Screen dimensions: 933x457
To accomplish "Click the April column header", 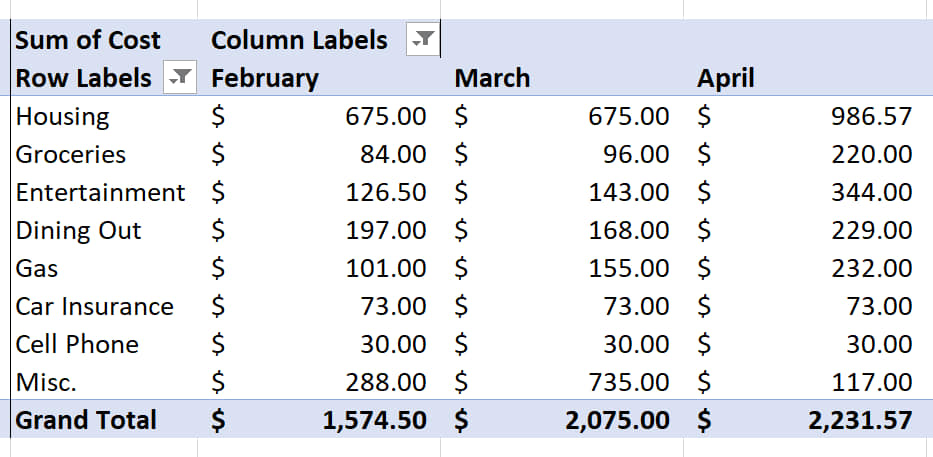I will click(725, 79).
